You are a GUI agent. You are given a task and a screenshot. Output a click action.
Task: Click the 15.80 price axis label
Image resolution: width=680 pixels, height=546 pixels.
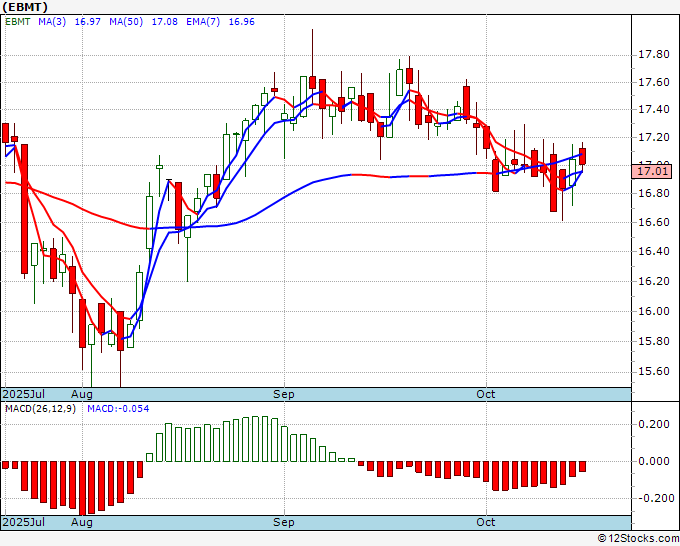[654, 341]
